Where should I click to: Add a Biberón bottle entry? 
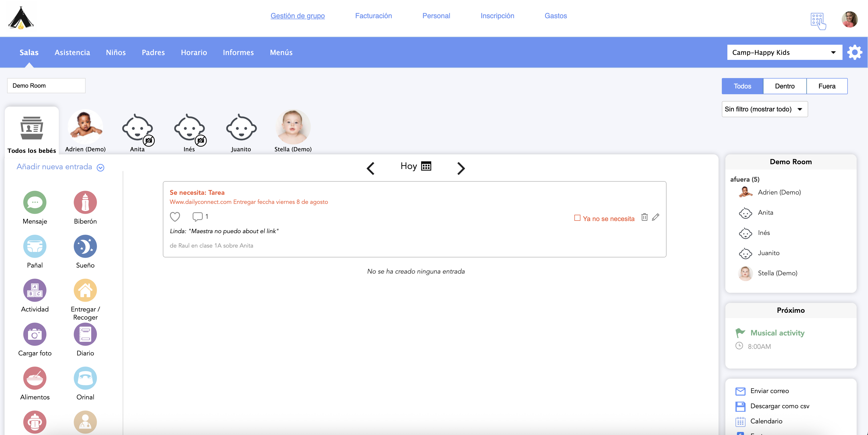(x=85, y=202)
